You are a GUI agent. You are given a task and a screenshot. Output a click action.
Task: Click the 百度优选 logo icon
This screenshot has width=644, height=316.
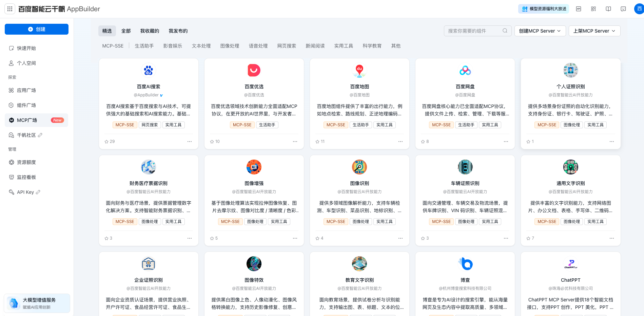tap(254, 70)
